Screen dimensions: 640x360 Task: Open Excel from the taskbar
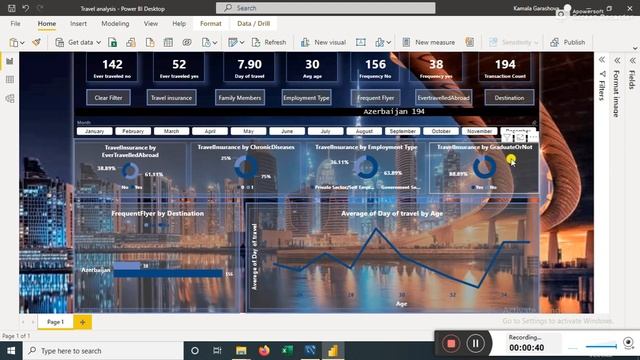click(287, 351)
